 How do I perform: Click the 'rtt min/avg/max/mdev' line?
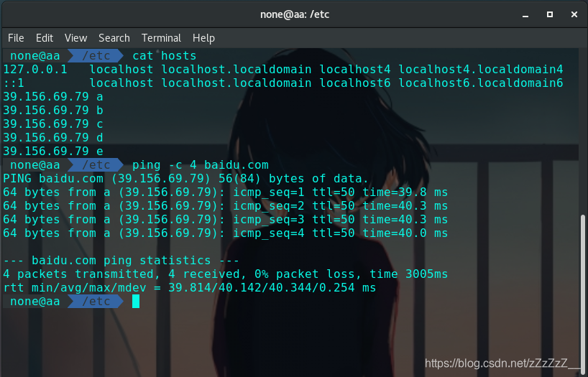pyautogui.click(x=189, y=287)
